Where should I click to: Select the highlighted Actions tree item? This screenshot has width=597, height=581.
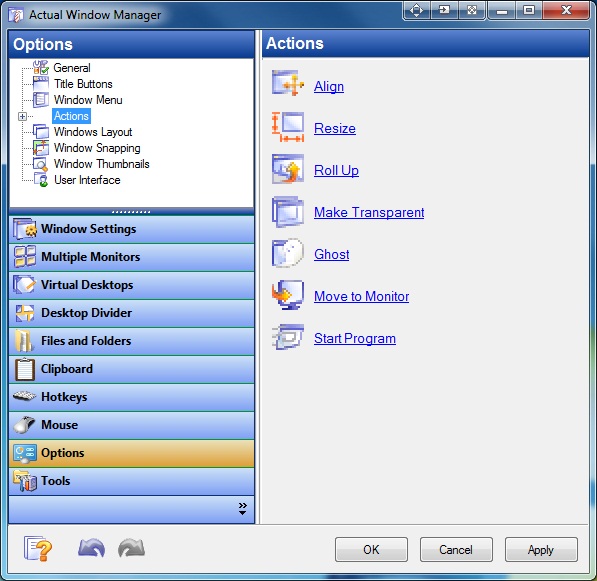pyautogui.click(x=71, y=116)
